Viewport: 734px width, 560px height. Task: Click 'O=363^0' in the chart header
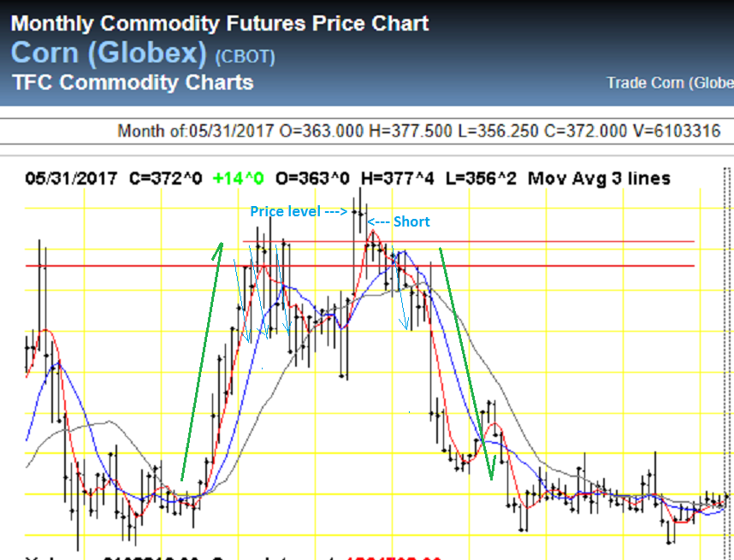pyautogui.click(x=313, y=178)
